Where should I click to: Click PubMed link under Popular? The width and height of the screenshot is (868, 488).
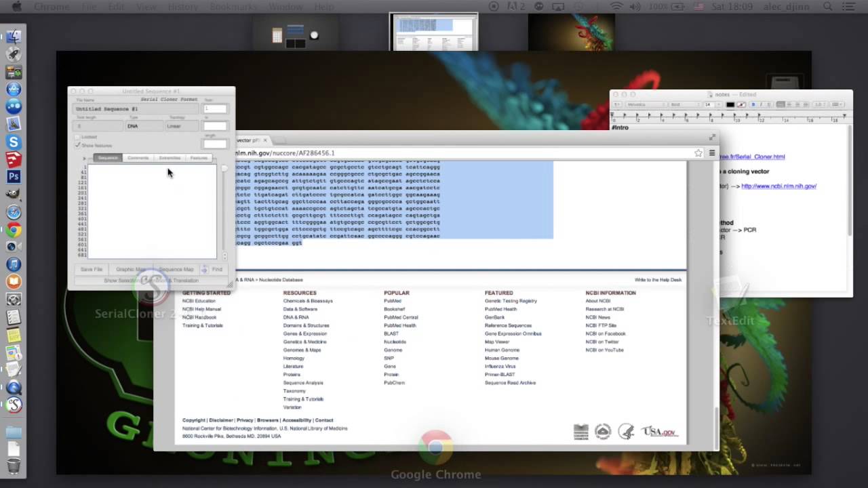(393, 301)
